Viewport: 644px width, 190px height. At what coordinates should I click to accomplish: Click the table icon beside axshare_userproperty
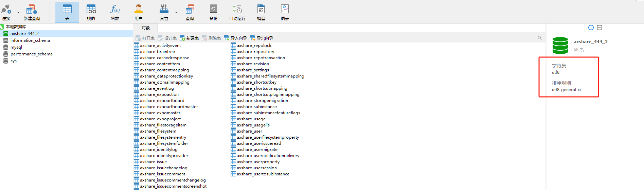pos(233,162)
